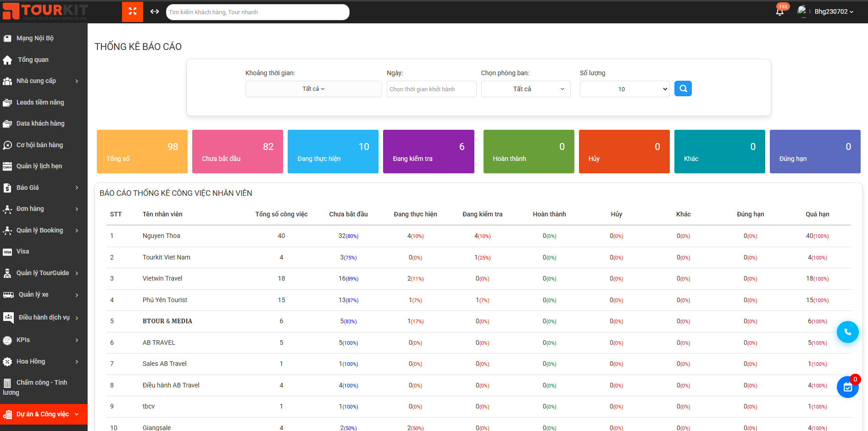The image size is (868, 431).
Task: Open the Bhg230702 account menu
Action: (x=834, y=11)
